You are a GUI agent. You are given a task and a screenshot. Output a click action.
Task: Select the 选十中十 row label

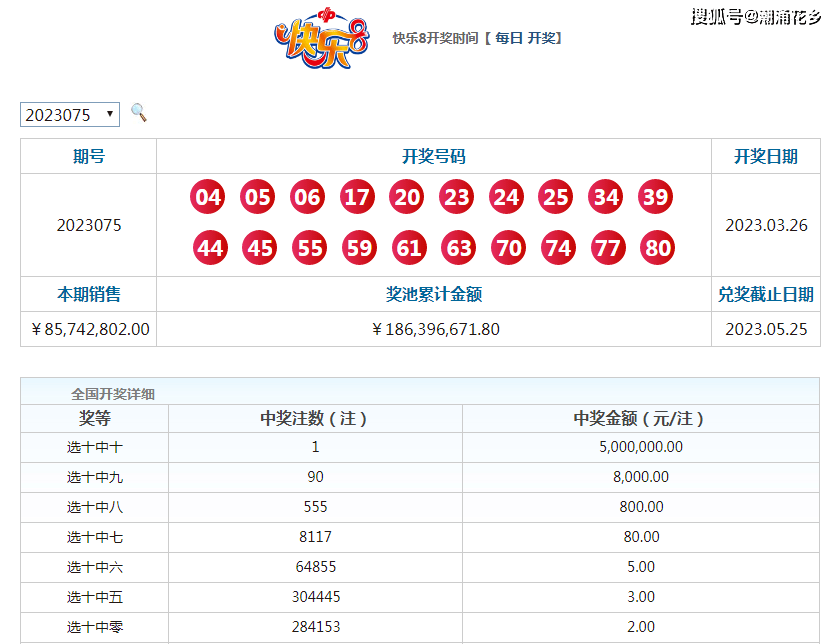pos(95,447)
